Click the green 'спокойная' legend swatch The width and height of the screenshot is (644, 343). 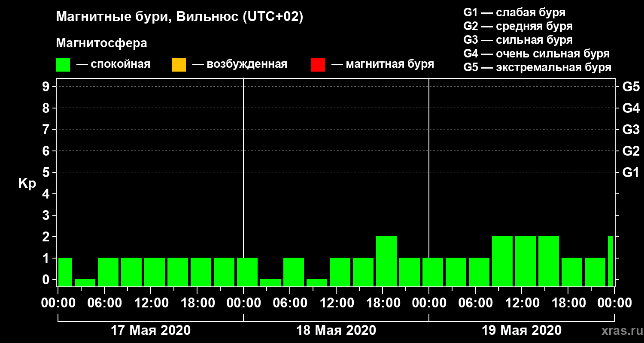coord(63,65)
